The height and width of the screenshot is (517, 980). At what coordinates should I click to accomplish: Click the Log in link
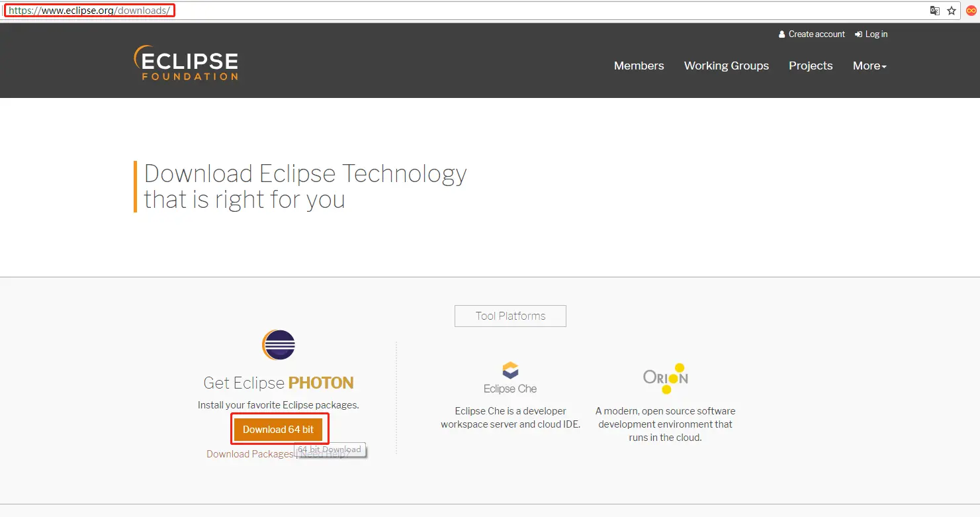coord(871,34)
